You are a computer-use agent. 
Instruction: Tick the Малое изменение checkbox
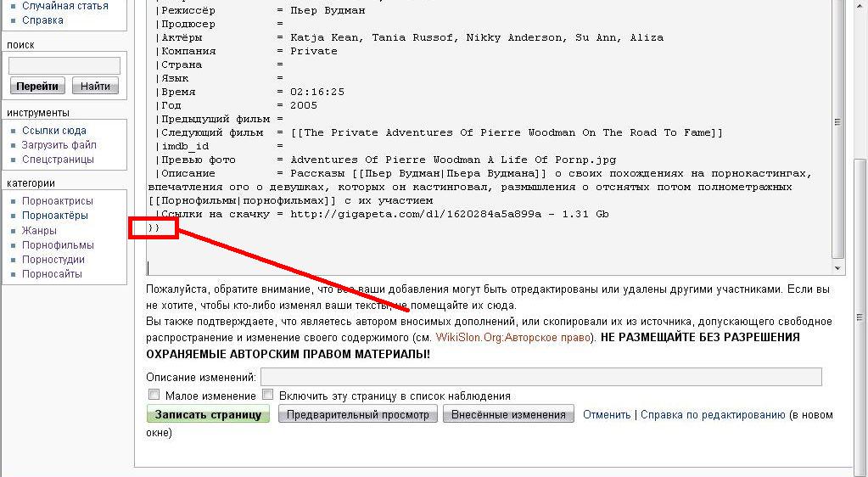pyautogui.click(x=154, y=395)
